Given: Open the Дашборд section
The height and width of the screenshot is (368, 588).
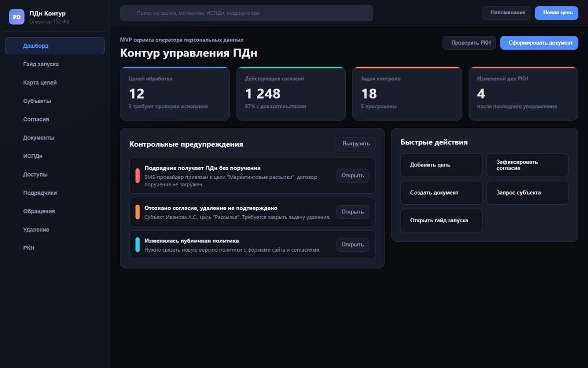Looking at the screenshot, I should [55, 46].
